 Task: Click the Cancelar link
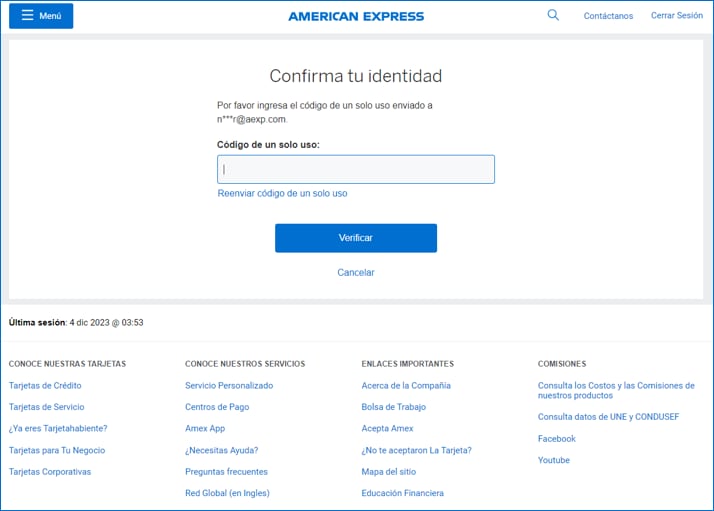(356, 272)
